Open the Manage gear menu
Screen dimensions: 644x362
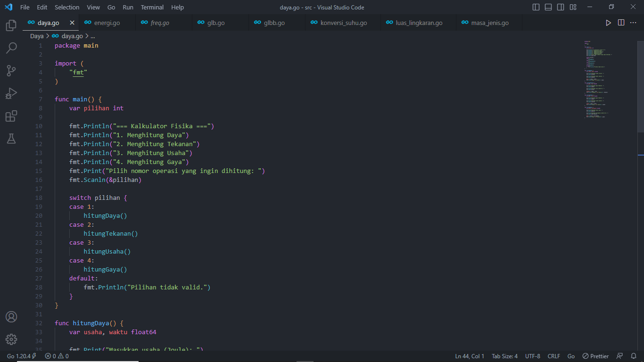tap(11, 339)
